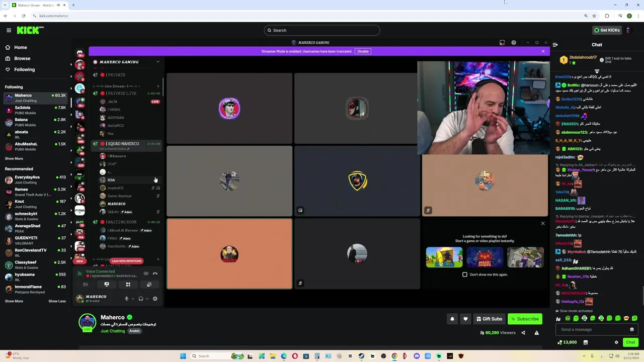Open Discord activities launcher icon

pos(128,285)
